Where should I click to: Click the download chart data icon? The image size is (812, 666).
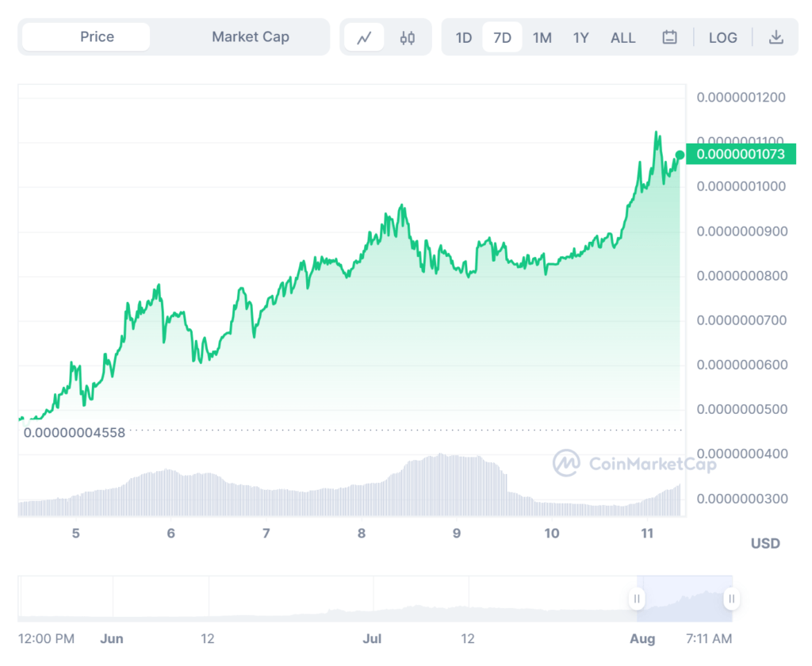[777, 36]
